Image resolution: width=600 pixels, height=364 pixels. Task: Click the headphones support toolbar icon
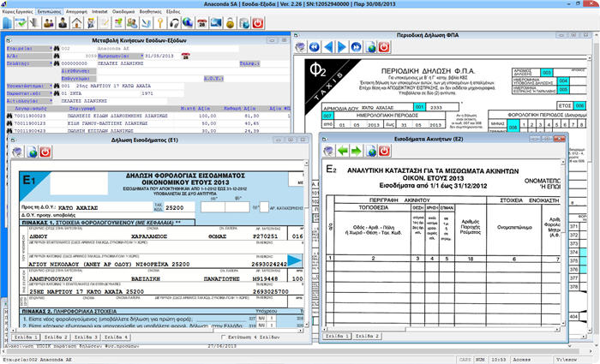[x=174, y=23]
